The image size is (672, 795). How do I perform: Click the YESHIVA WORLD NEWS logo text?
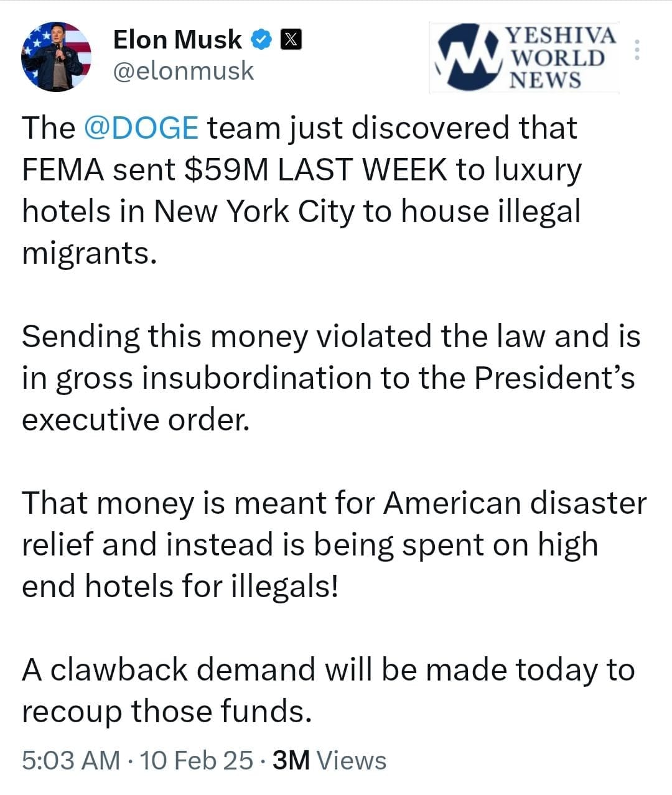tap(561, 57)
